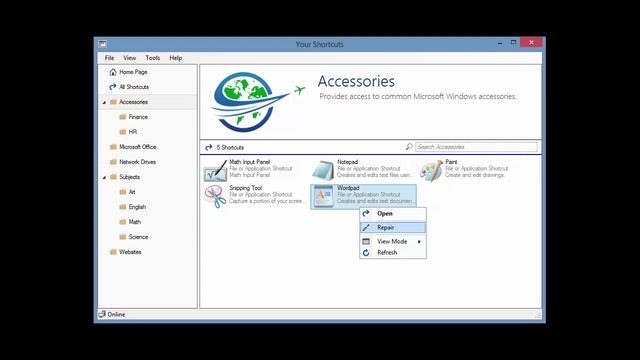Click the Refresh circular arrow icon

tap(366, 253)
